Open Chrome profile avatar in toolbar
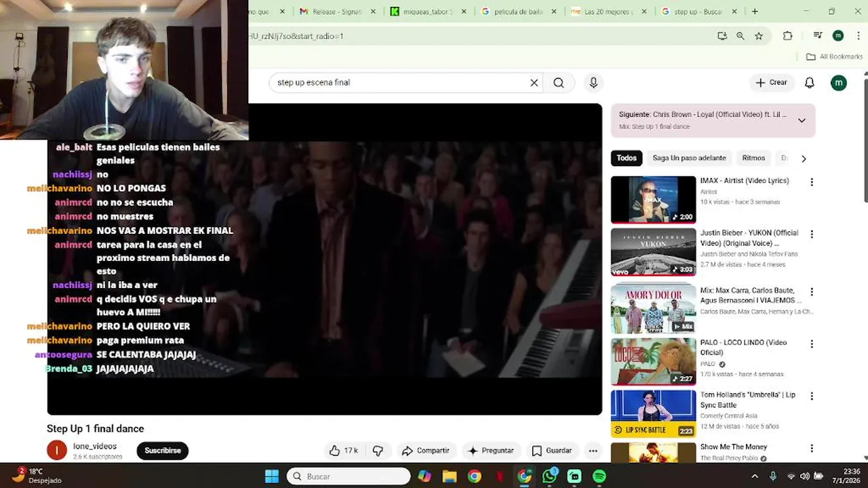The height and width of the screenshot is (488, 868). pos(838,36)
